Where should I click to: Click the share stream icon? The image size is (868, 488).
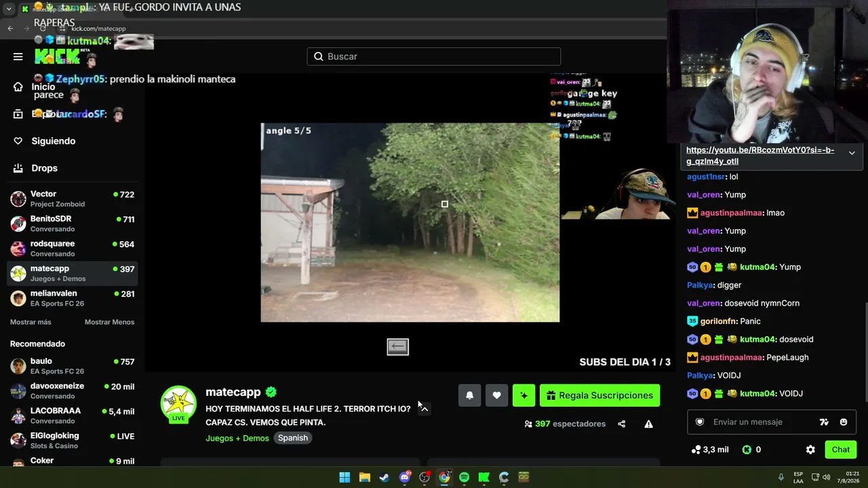pyautogui.click(x=622, y=424)
